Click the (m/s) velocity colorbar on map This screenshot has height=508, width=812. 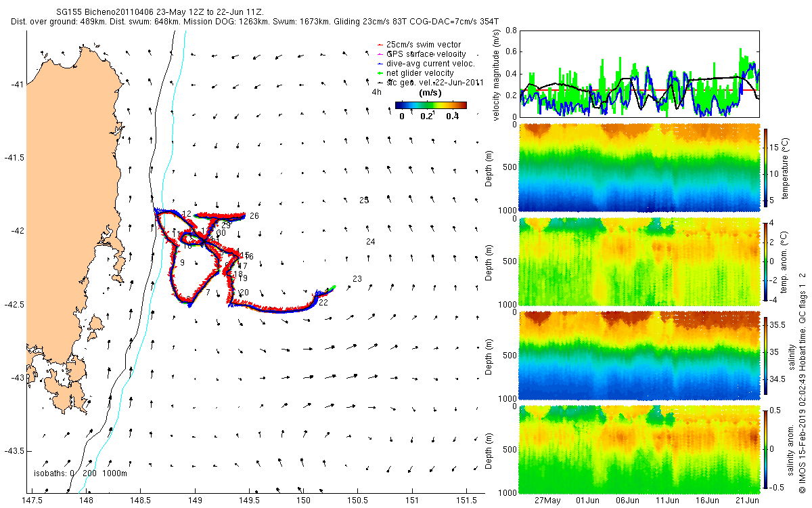430,105
